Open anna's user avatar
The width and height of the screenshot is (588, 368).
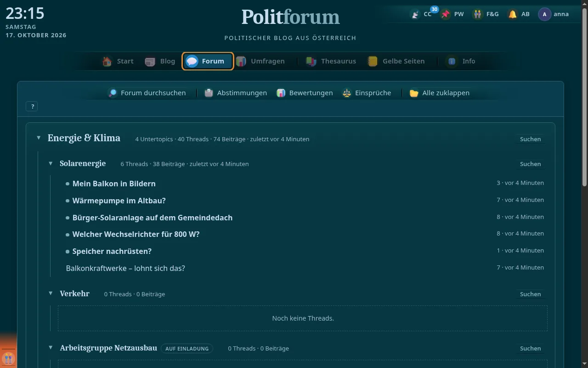pyautogui.click(x=544, y=14)
